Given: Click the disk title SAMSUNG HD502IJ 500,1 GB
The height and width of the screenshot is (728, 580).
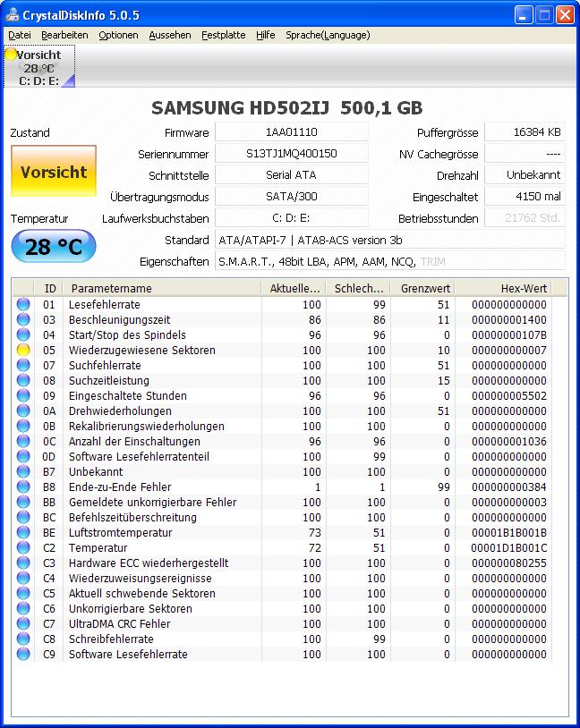Looking at the screenshot, I should (x=286, y=107).
